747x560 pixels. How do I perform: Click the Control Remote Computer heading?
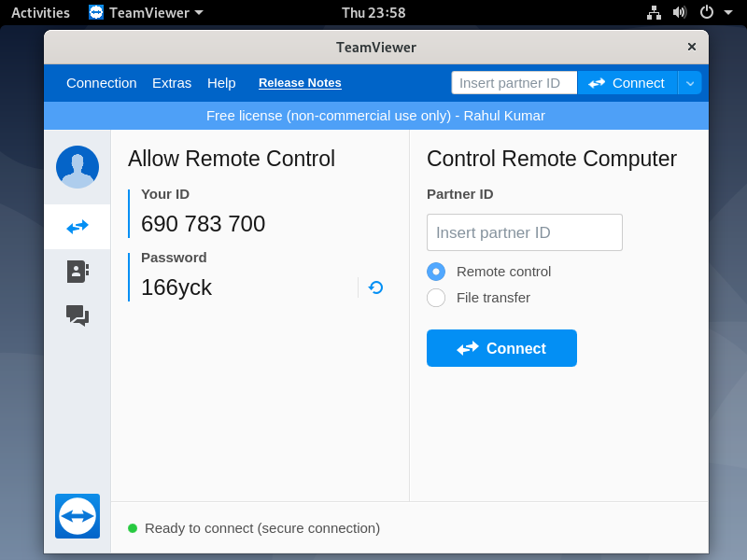pos(552,159)
